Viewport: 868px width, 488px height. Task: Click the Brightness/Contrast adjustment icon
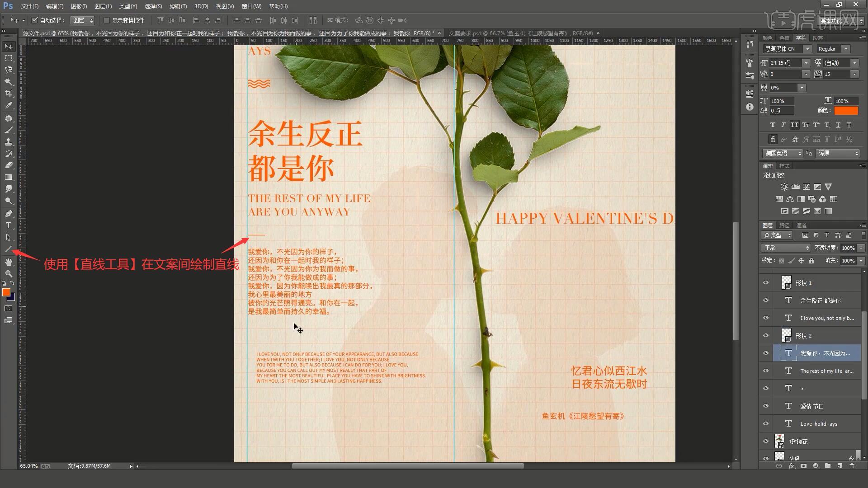tap(784, 187)
